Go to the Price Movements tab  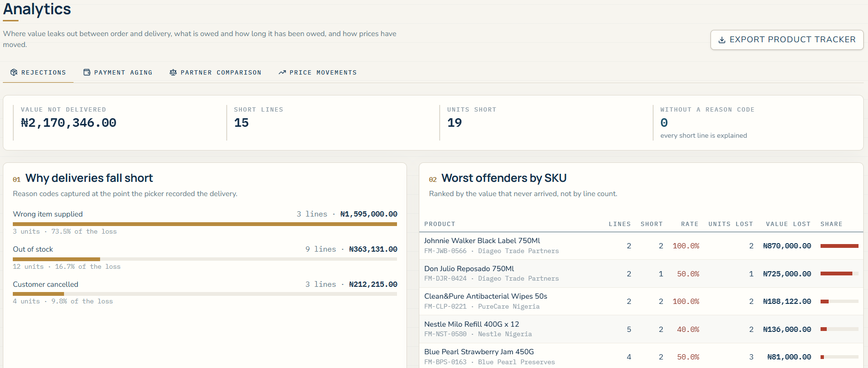point(318,72)
